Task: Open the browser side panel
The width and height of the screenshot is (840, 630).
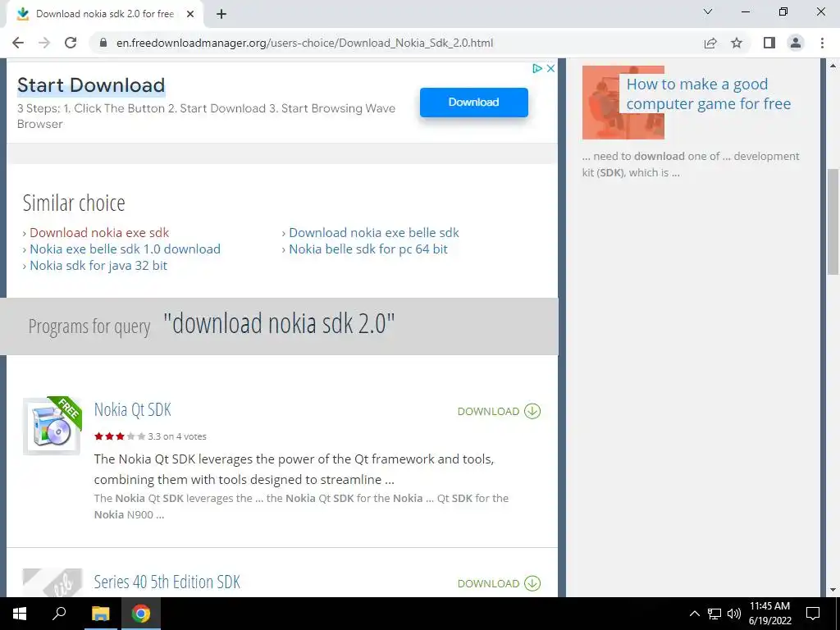Action: (x=769, y=43)
